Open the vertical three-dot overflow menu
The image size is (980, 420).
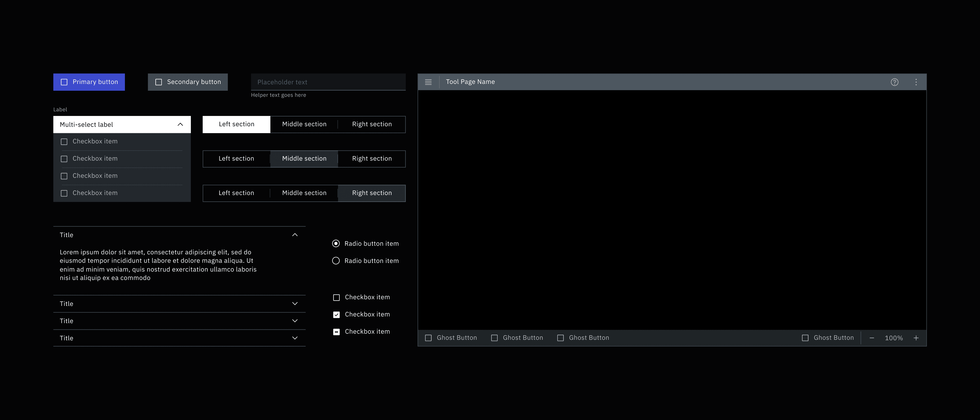click(916, 82)
